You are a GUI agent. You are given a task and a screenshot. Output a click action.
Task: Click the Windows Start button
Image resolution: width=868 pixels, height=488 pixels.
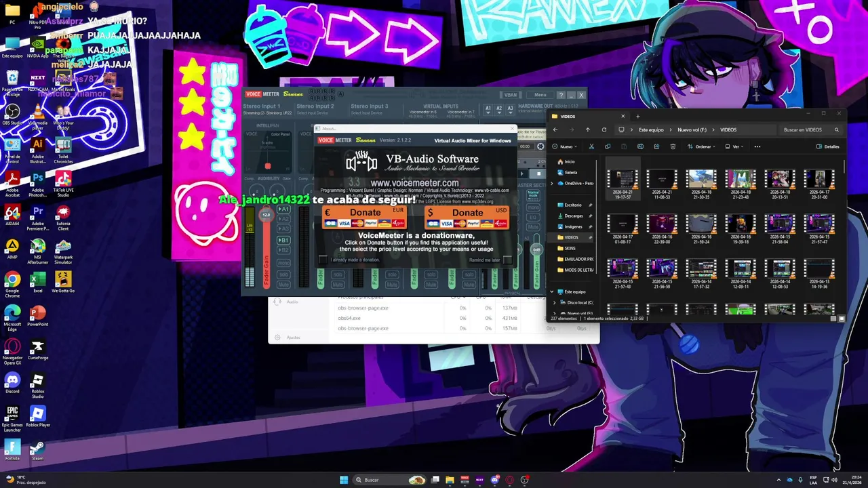click(x=344, y=480)
